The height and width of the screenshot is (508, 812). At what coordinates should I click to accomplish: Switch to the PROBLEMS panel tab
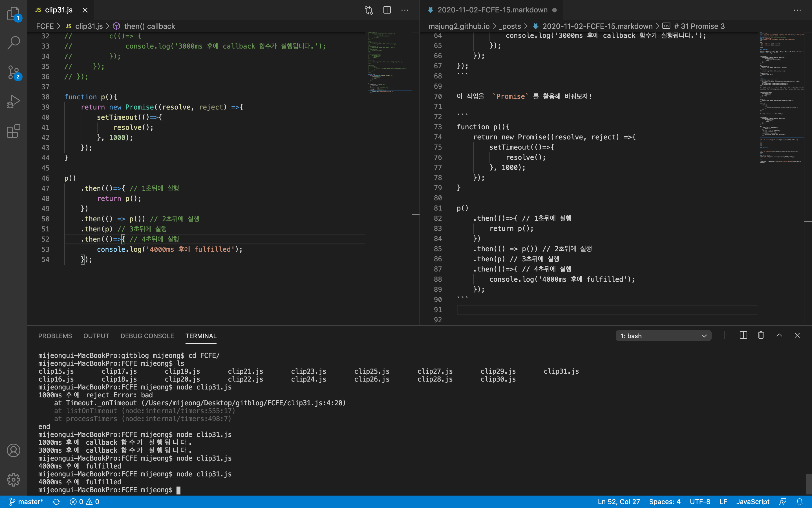pos(55,336)
